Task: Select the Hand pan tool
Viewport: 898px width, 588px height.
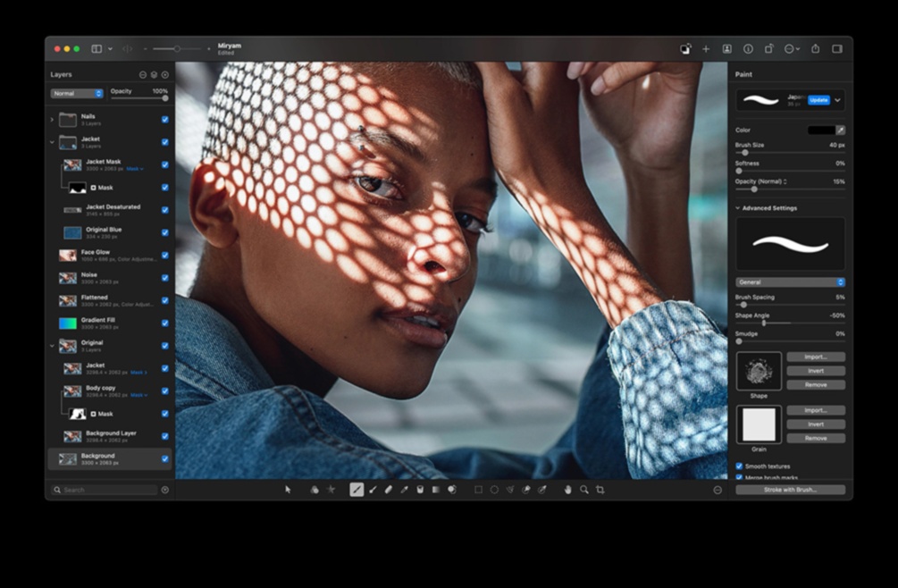Action: click(x=567, y=490)
